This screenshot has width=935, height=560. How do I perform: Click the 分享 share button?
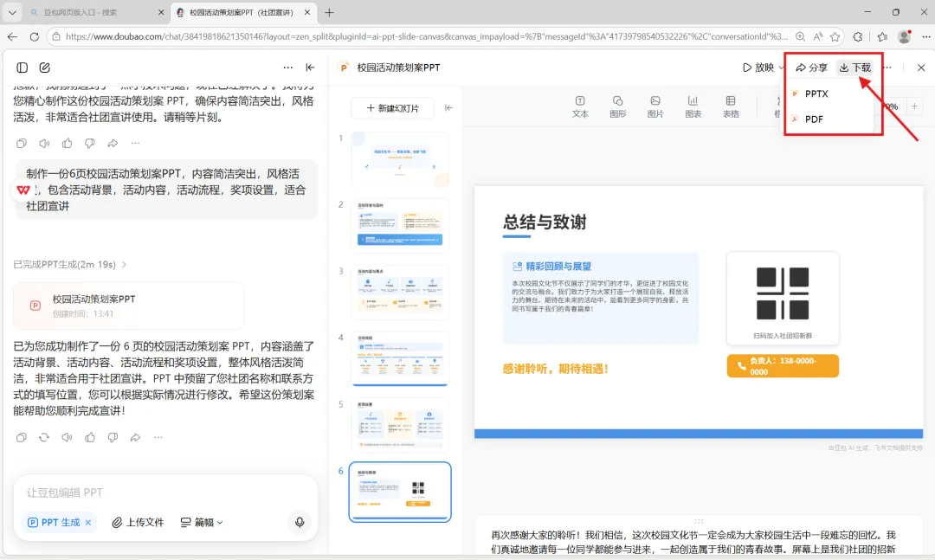811,68
